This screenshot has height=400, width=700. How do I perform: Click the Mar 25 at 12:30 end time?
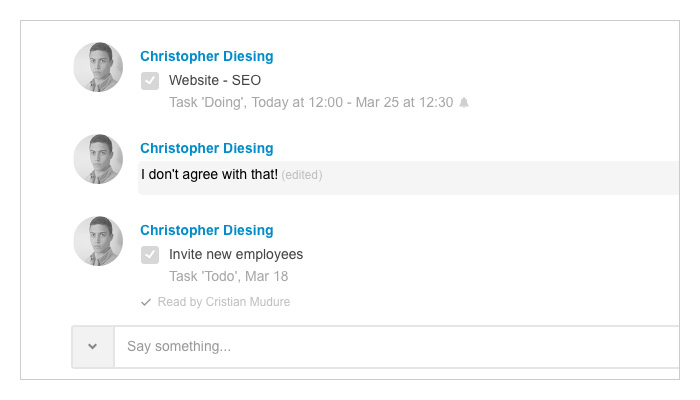tap(404, 103)
